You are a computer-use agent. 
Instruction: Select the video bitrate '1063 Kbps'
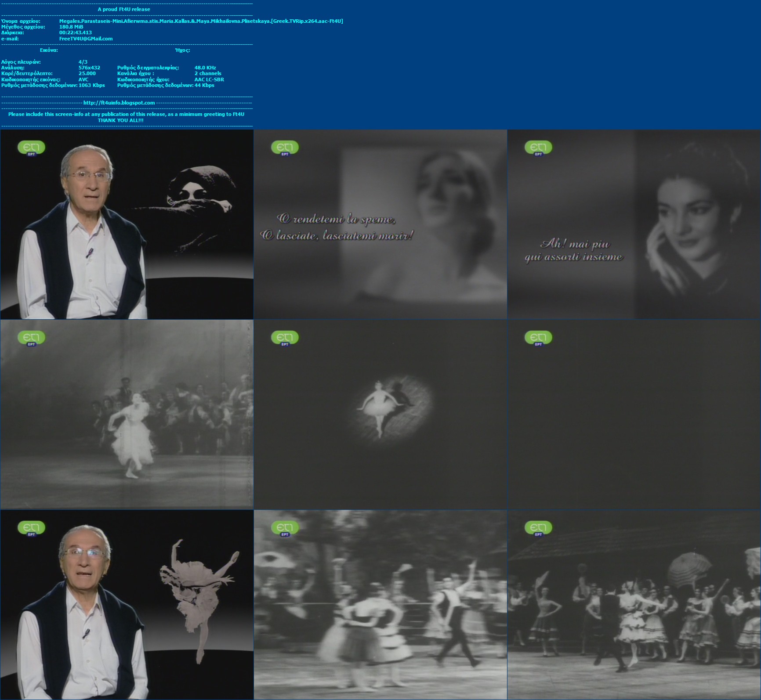[x=92, y=85]
